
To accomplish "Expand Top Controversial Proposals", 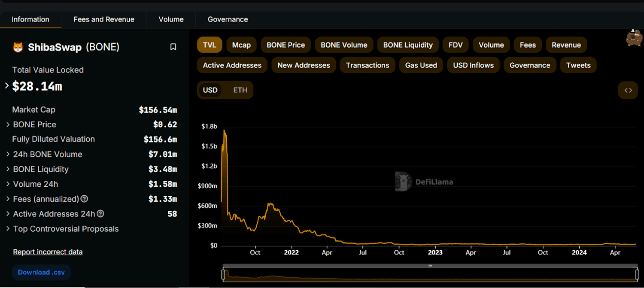I will click(x=8, y=229).
